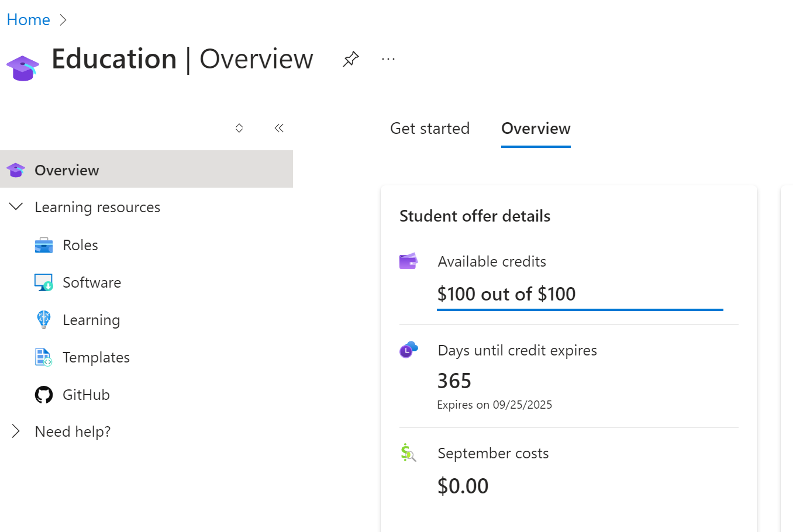Collapse the Learning resources section
This screenshot has height=532, width=793.
tap(16, 207)
